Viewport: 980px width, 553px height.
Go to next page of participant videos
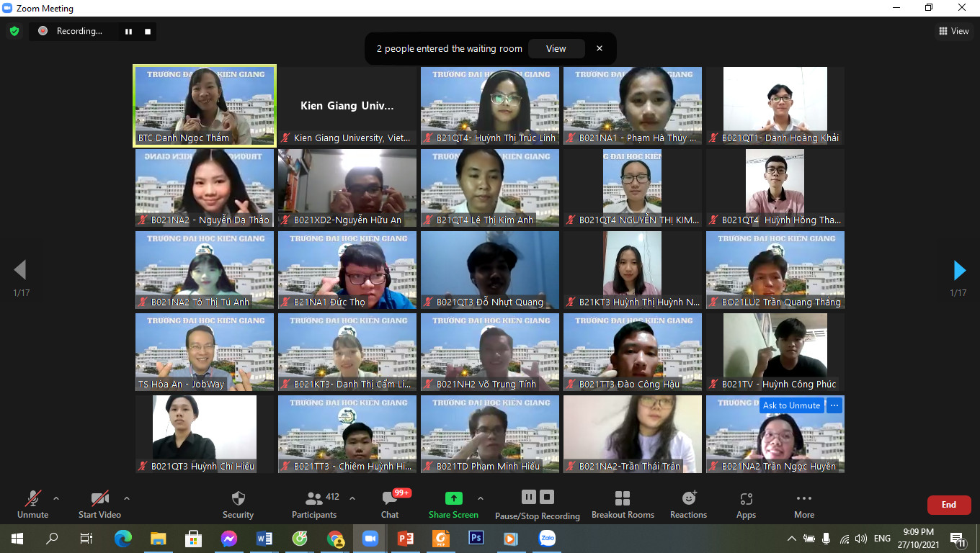(x=959, y=270)
